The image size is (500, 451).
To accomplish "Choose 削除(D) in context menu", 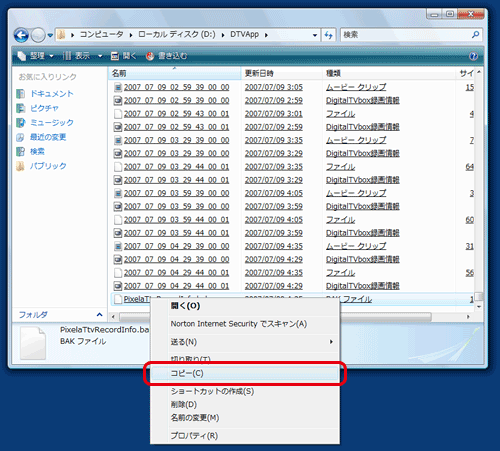I will tap(245, 404).
